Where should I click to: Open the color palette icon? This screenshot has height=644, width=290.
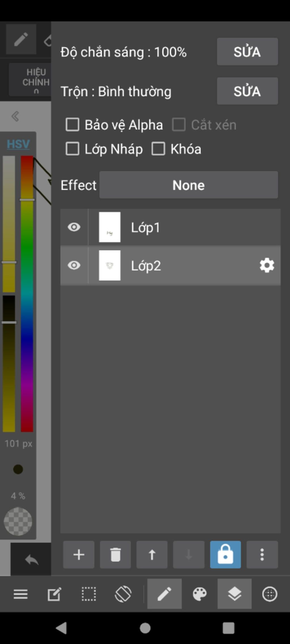pos(200,594)
